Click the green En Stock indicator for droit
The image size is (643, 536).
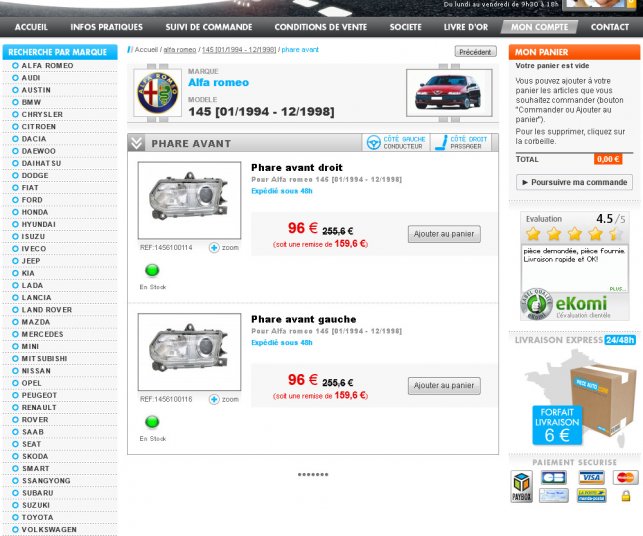(x=152, y=270)
